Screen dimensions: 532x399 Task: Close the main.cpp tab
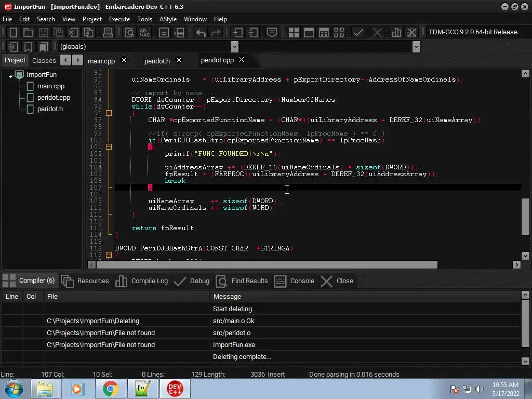tap(124, 60)
